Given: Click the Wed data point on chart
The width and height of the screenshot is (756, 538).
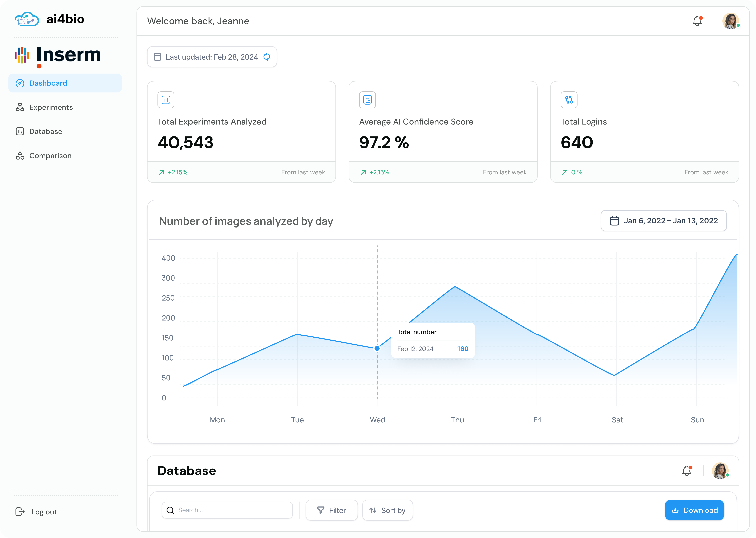Looking at the screenshot, I should click(377, 348).
